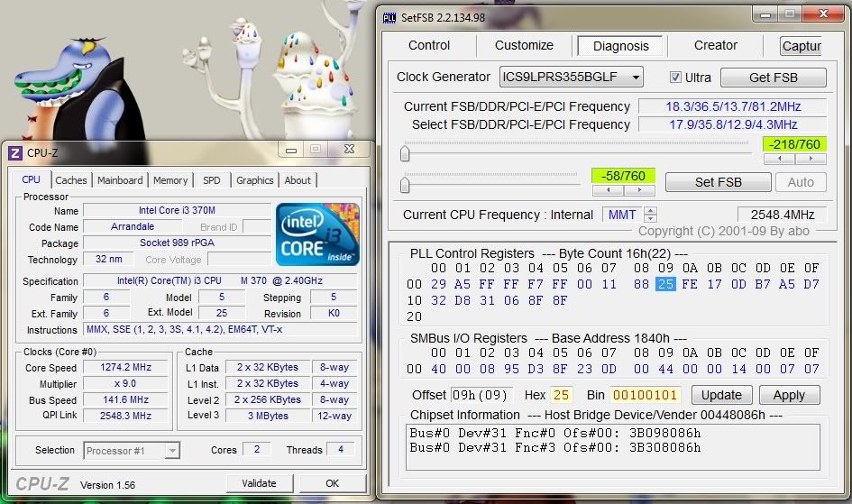Click PLL register byte 29 at offset 00

[x=438, y=284]
